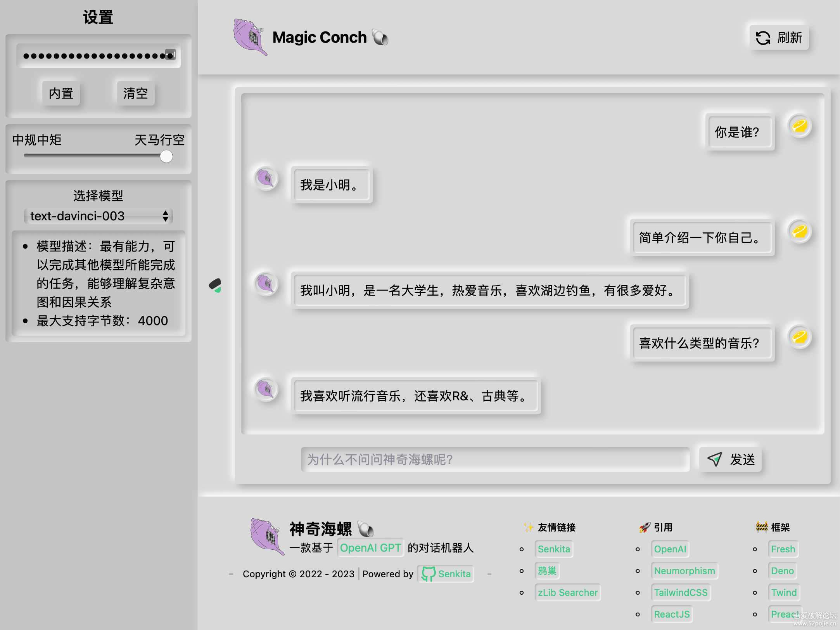Click the refresh arrows icon beside 刷新
The height and width of the screenshot is (630, 840).
[x=763, y=38]
